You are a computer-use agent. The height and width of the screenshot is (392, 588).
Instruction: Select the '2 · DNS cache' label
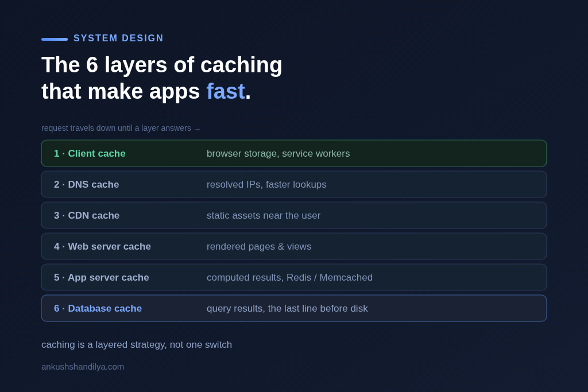(86, 184)
